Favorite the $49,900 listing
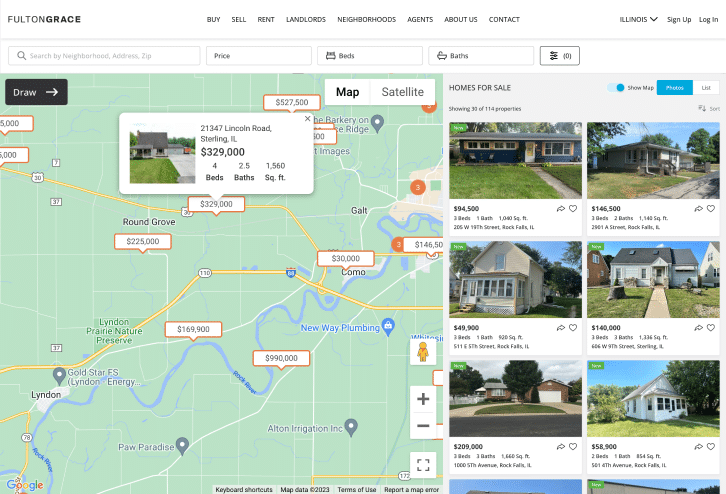 tap(573, 328)
